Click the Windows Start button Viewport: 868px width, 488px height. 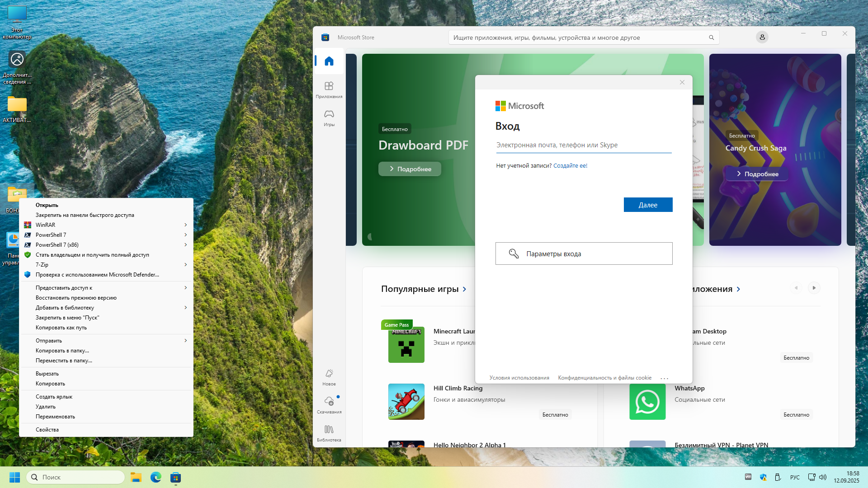click(14, 477)
